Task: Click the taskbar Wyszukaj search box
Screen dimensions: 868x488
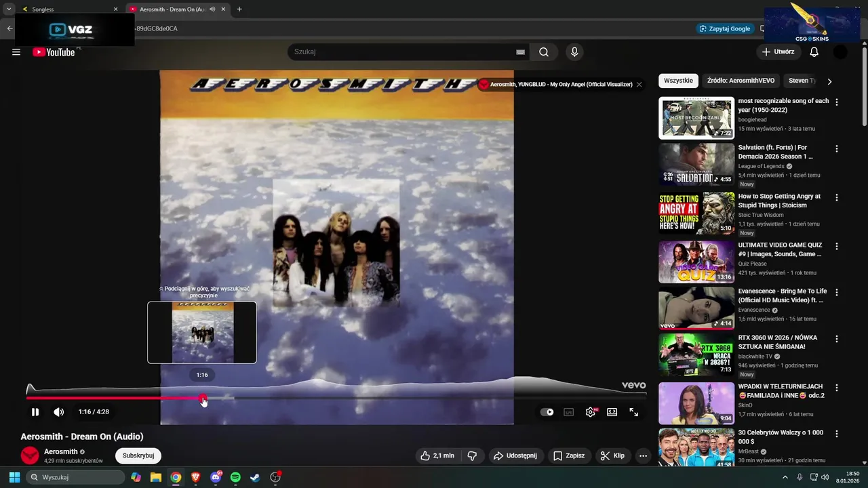Action: point(76,477)
